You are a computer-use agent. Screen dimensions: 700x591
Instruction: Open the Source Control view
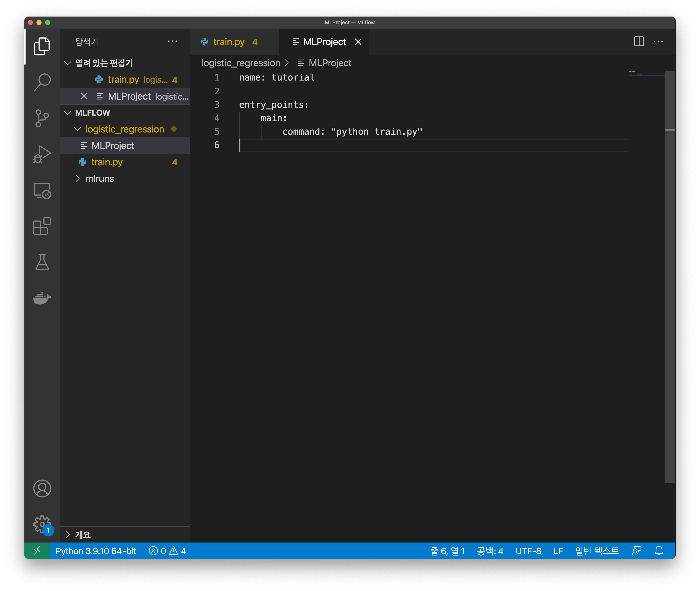pyautogui.click(x=42, y=118)
